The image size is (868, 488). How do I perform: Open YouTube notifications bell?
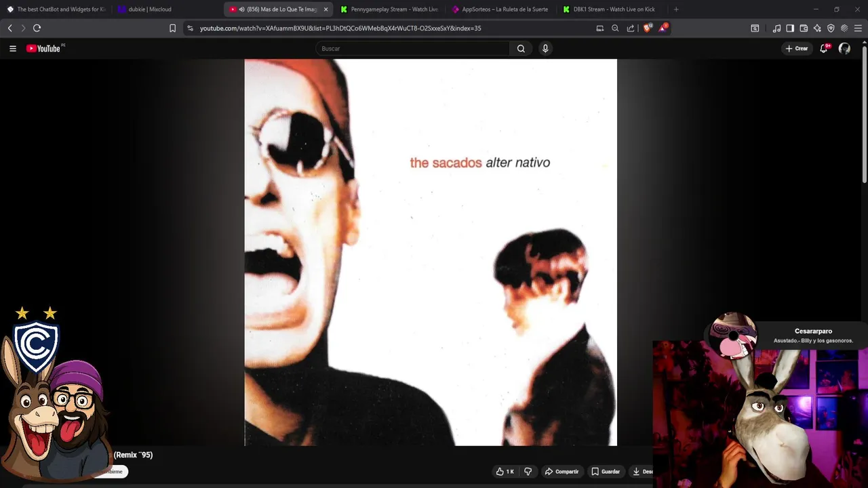click(824, 48)
